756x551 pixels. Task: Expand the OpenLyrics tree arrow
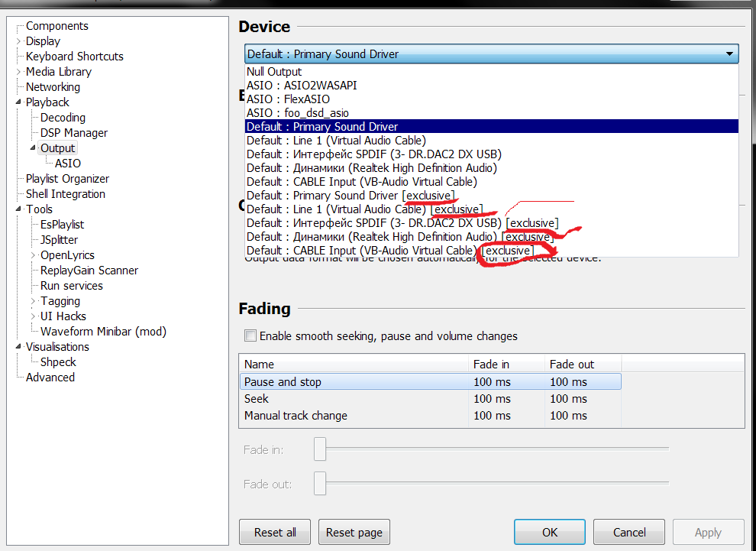[34, 255]
